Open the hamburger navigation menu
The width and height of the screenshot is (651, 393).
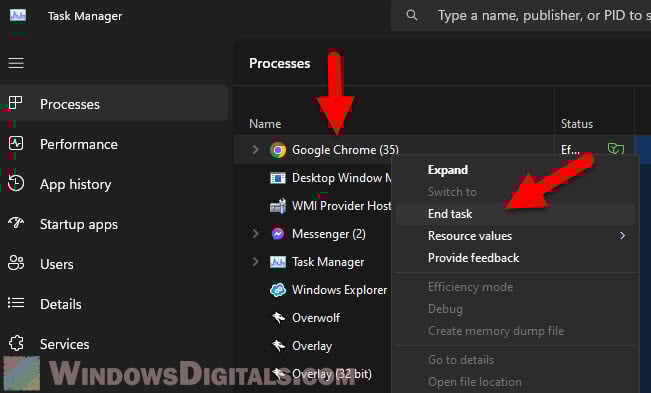tap(16, 63)
